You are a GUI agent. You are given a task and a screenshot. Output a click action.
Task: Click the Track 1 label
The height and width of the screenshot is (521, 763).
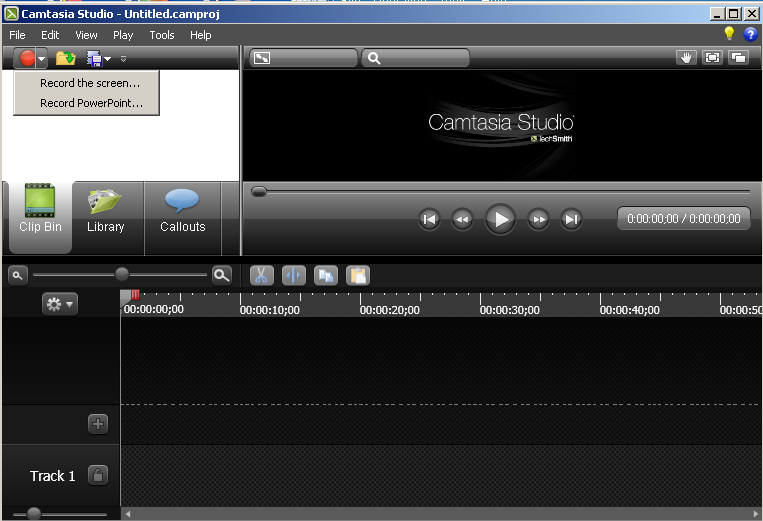tap(53, 476)
